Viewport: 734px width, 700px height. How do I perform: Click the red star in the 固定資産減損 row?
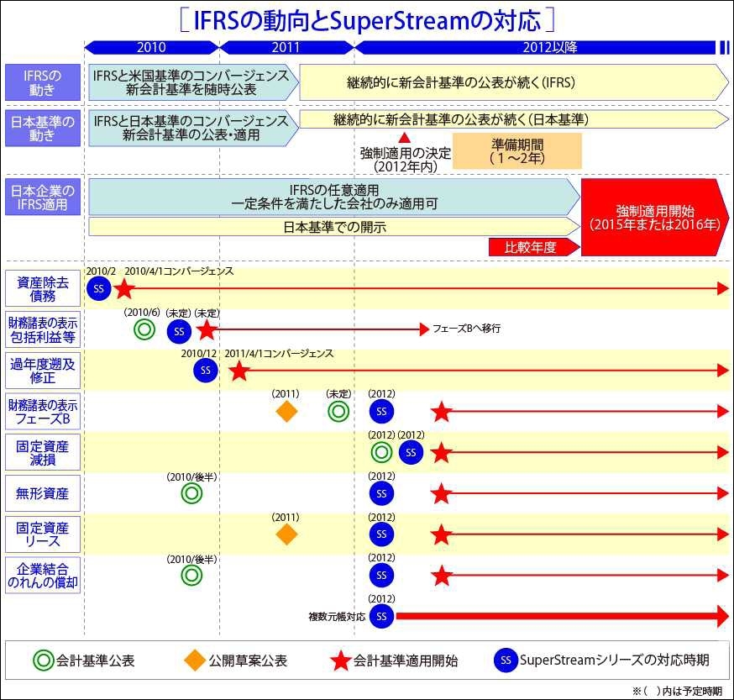point(442,453)
